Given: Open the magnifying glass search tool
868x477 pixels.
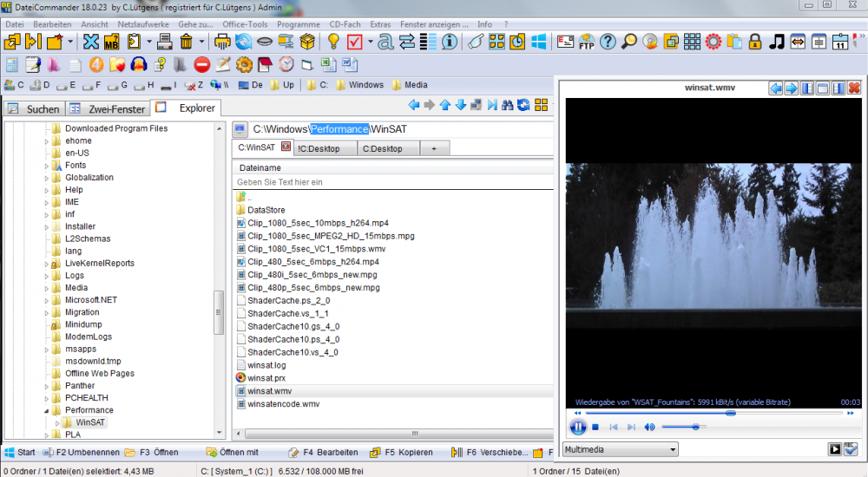Looking at the screenshot, I should [x=628, y=42].
